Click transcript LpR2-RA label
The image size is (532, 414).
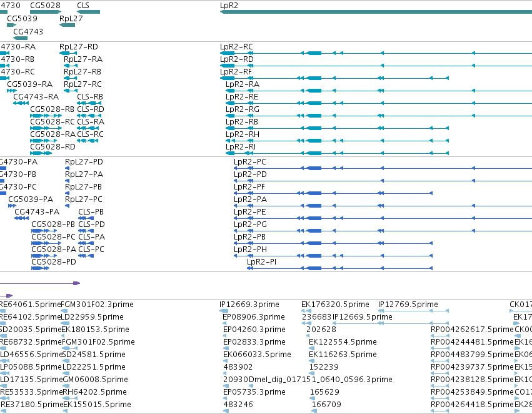point(243,84)
